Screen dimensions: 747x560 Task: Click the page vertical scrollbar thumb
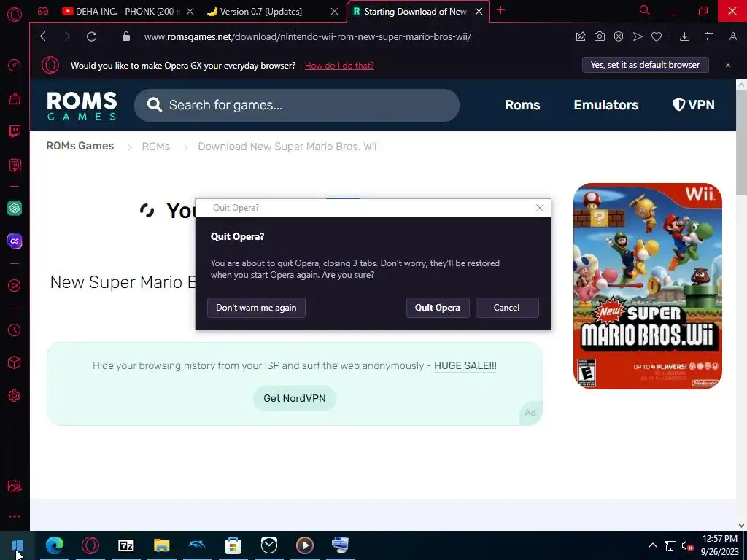pos(741,143)
